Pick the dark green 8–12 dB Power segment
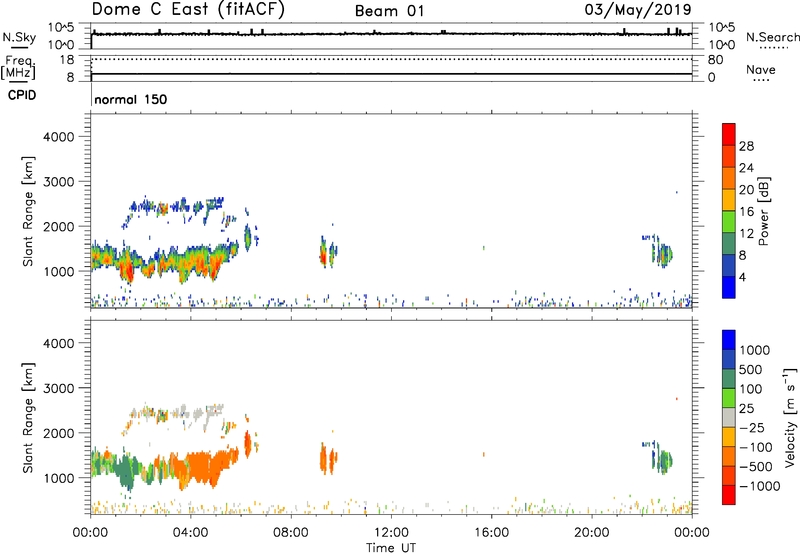 [729, 244]
